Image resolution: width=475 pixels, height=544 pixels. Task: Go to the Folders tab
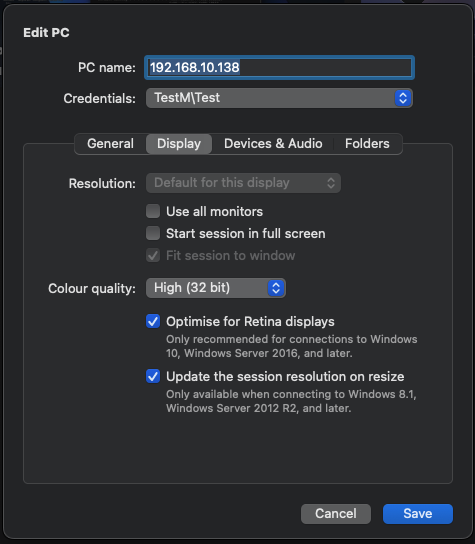click(x=367, y=144)
